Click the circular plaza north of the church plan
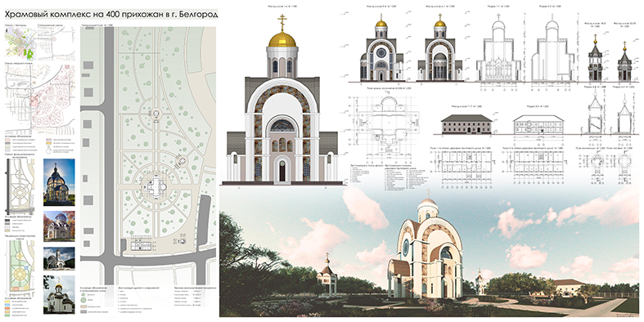Image resolution: width=644 pixels, height=322 pixels. click(155, 113)
